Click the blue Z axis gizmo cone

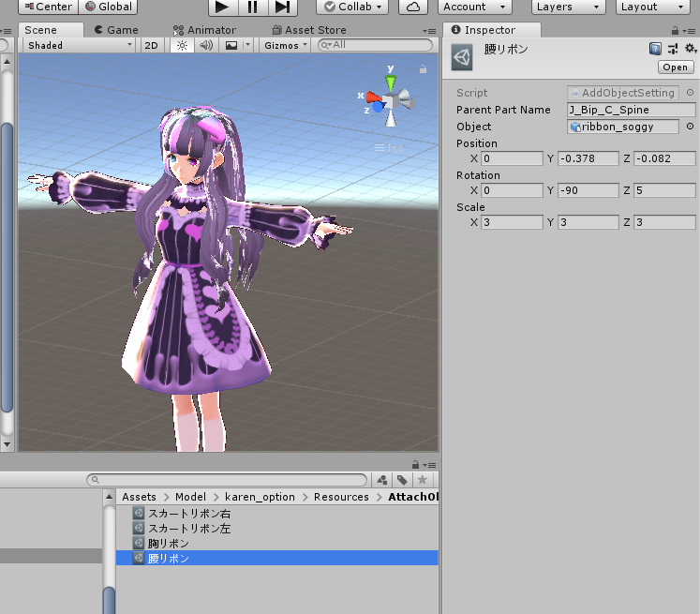click(x=379, y=107)
